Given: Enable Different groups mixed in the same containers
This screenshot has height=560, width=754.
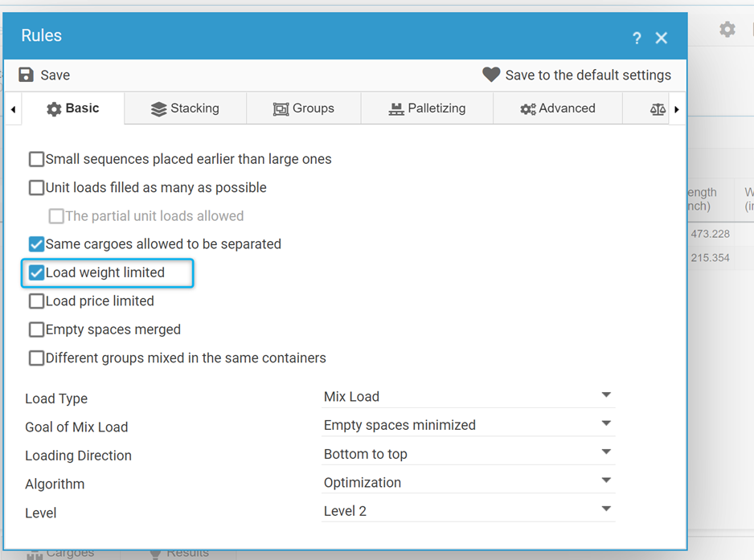Looking at the screenshot, I should (36, 358).
